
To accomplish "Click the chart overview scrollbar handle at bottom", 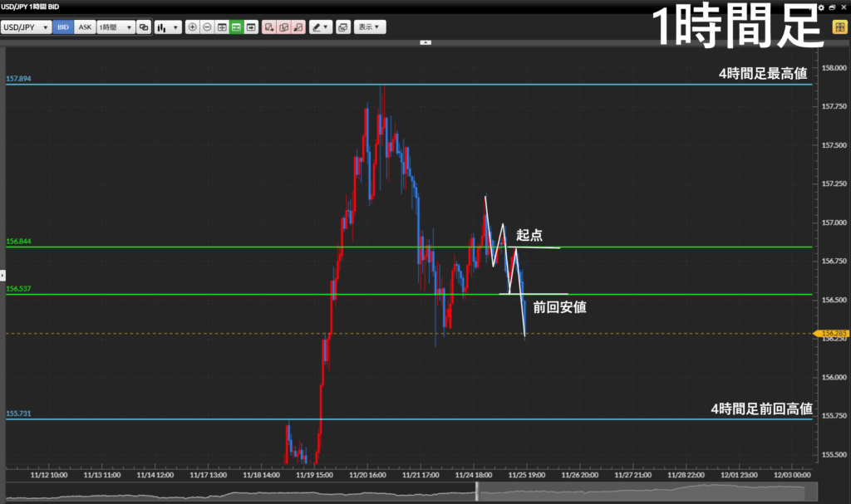I will pyautogui.click(x=477, y=492).
